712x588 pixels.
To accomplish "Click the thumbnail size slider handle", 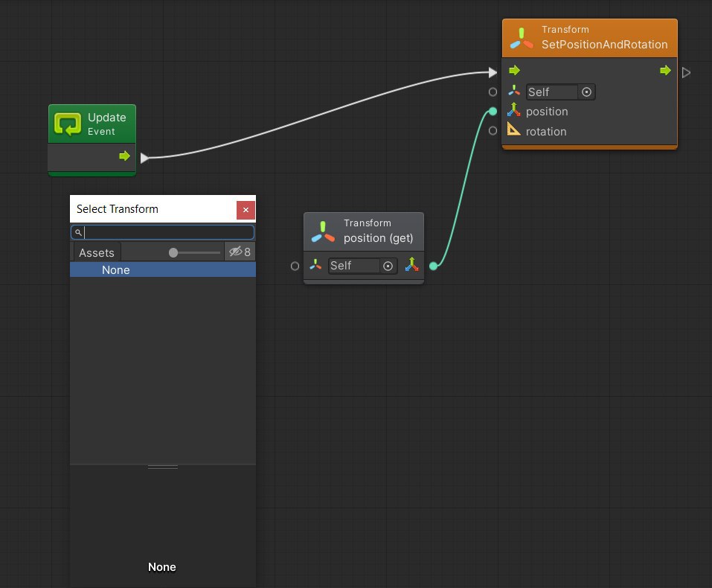I will coord(173,252).
